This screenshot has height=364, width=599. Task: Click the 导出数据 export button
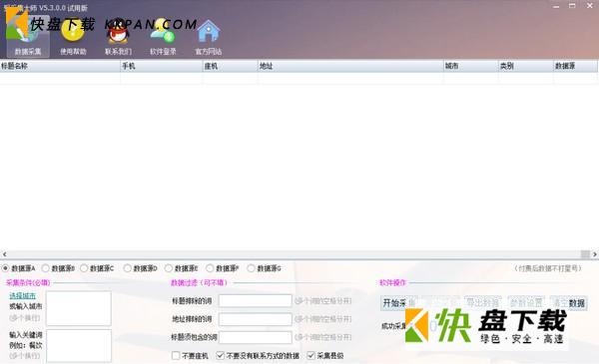click(x=483, y=303)
